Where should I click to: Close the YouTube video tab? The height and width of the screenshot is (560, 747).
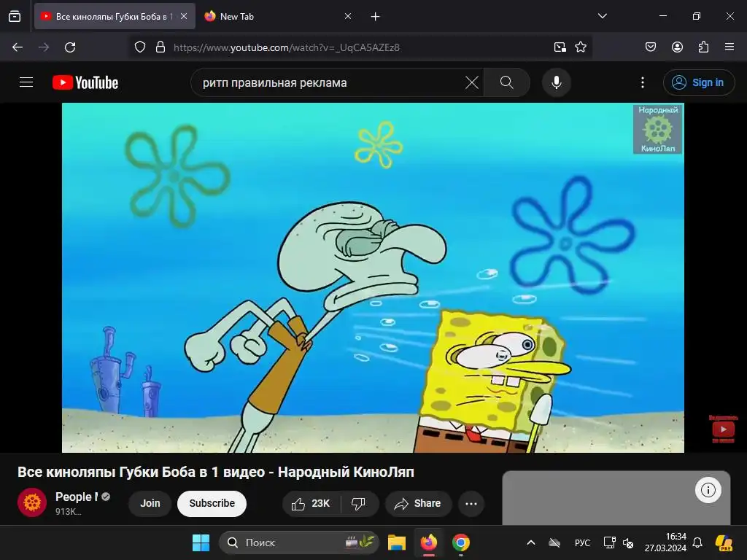[184, 16]
